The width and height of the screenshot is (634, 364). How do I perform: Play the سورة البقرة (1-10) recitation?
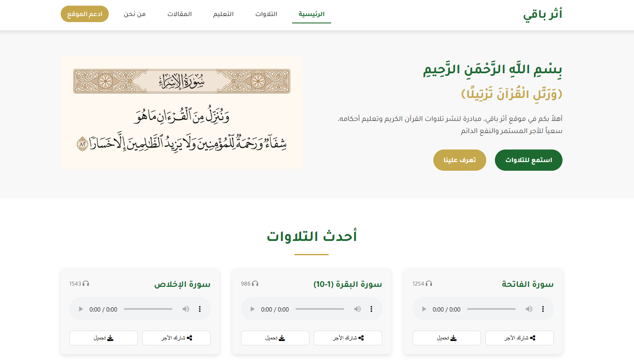[x=252, y=309]
